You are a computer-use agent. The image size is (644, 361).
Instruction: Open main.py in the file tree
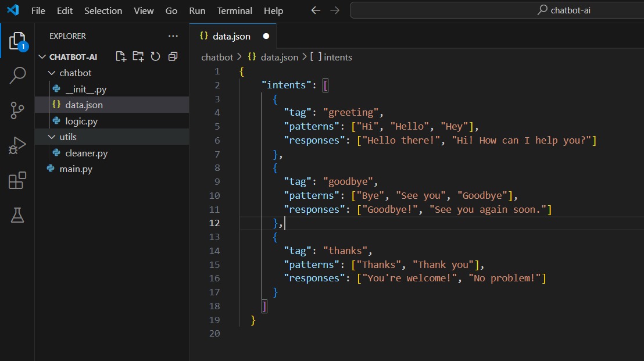pyautogui.click(x=76, y=169)
